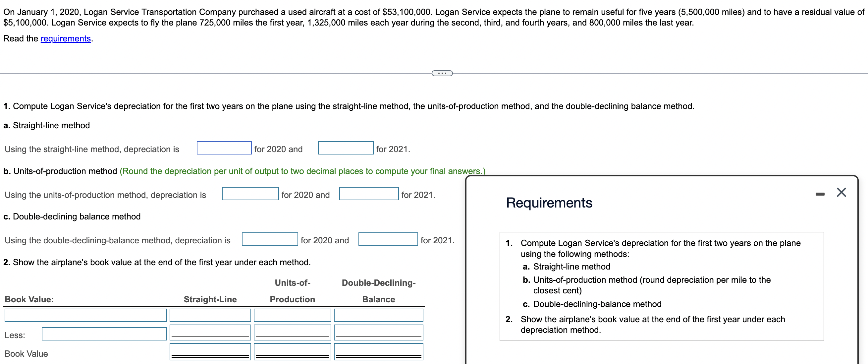Click final Book Value Double-Declining-Balance cell

coord(378,351)
